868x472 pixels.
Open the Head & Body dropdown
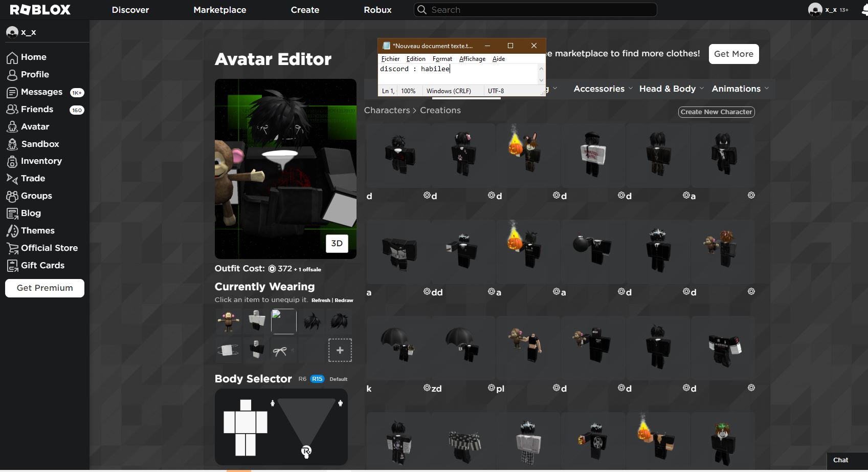[668, 89]
